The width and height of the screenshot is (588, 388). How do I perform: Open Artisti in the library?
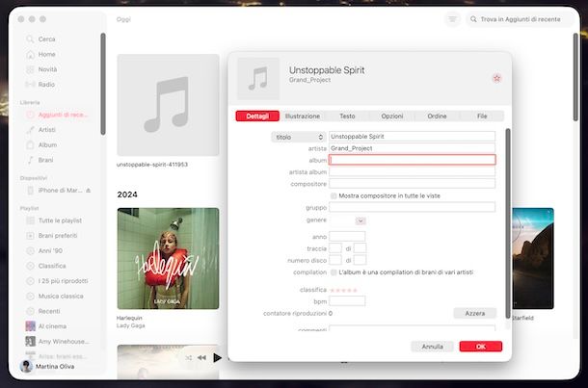click(47, 129)
